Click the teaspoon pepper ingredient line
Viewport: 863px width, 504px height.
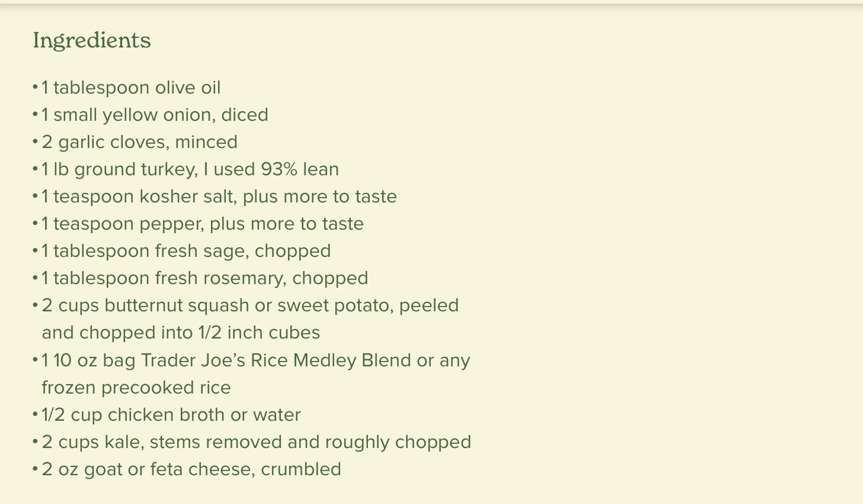[x=202, y=224]
